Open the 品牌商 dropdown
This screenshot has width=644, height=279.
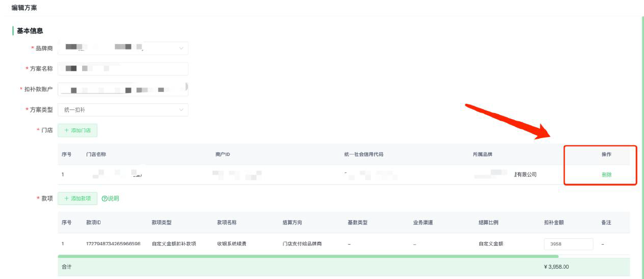(123, 48)
